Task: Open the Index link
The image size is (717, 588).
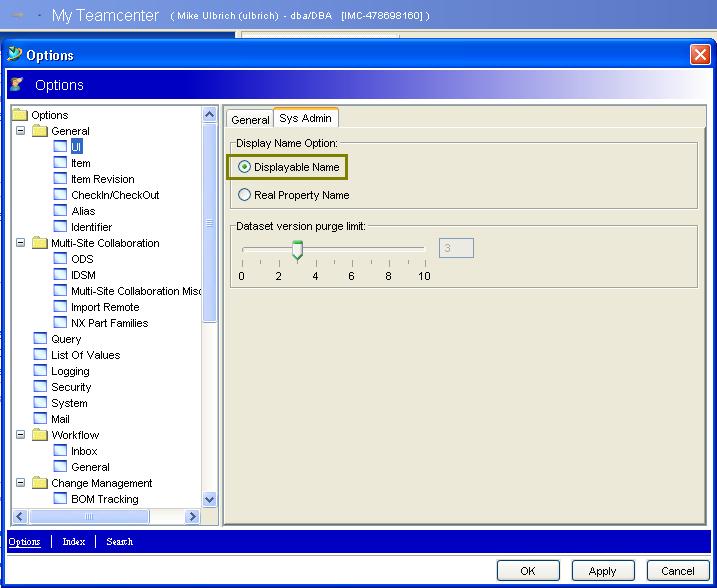Action: (x=74, y=542)
